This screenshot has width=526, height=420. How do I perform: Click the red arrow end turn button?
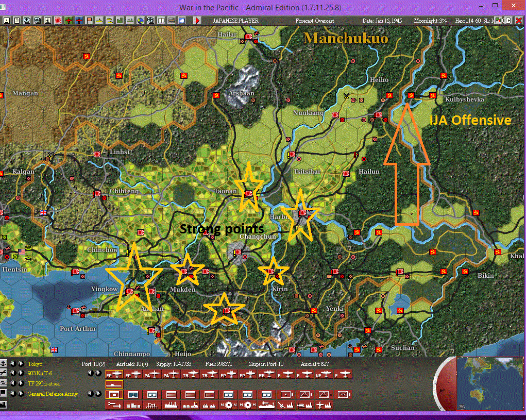click(198, 21)
